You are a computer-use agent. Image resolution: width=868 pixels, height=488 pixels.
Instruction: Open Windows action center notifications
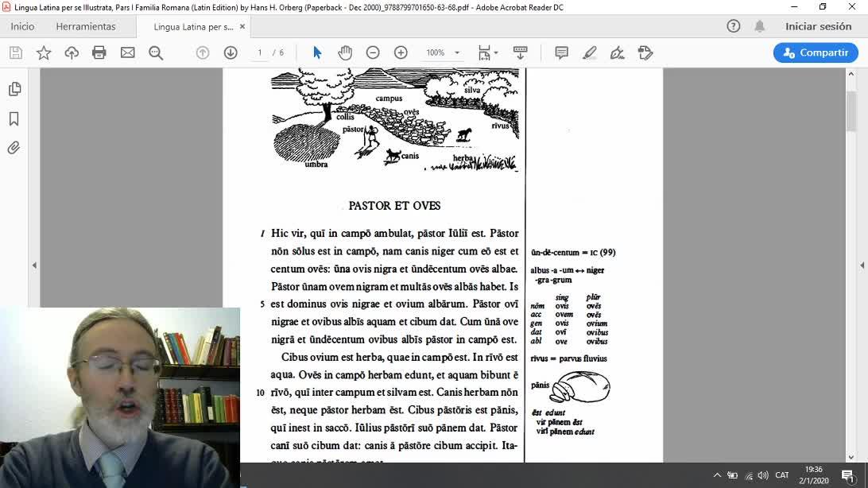click(x=848, y=475)
